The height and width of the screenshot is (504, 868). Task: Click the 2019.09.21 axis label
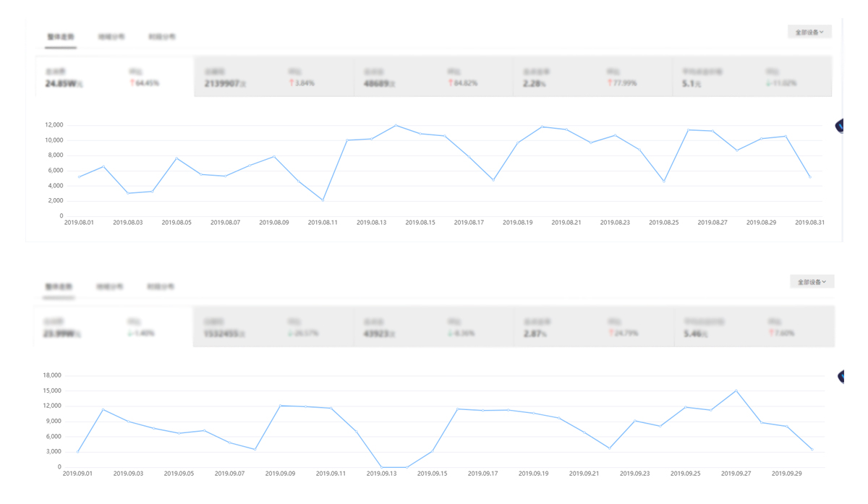point(584,474)
